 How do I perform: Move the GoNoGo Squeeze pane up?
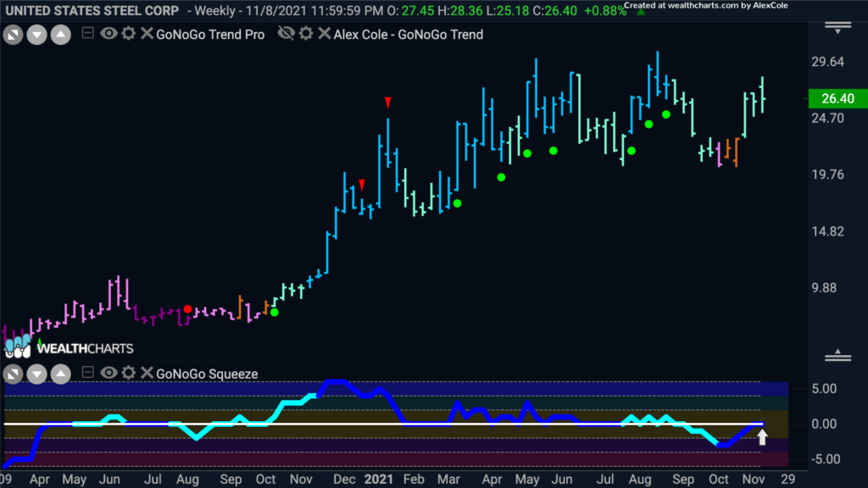coord(60,374)
